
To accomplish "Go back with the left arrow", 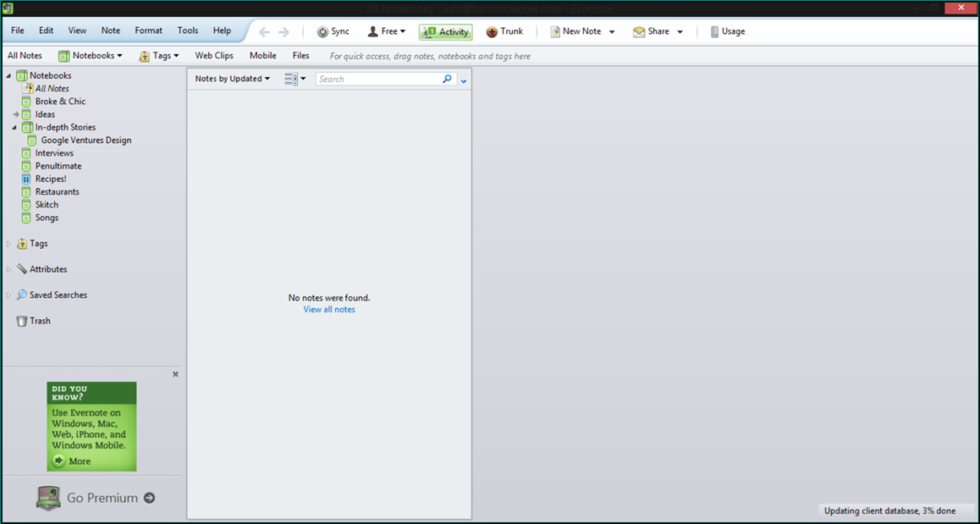I will point(264,32).
